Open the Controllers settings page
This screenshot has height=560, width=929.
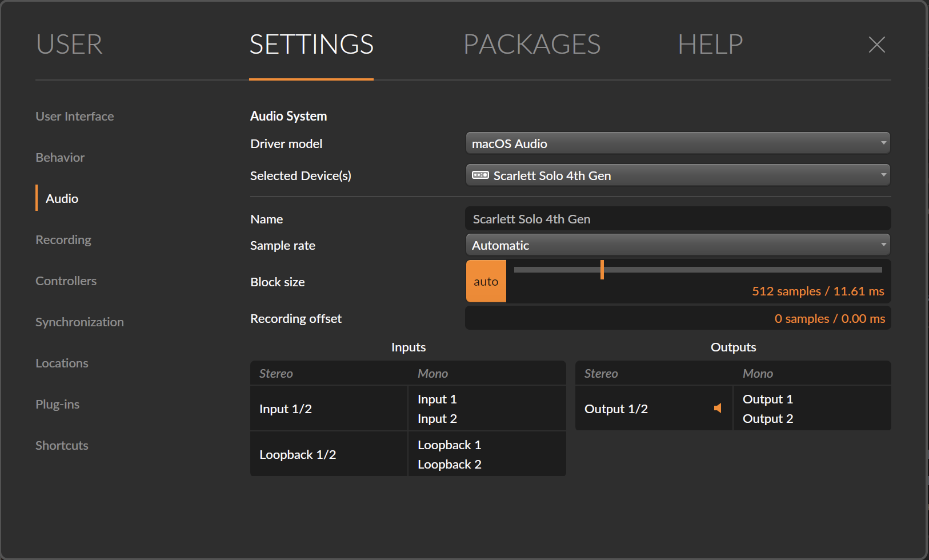tap(66, 281)
